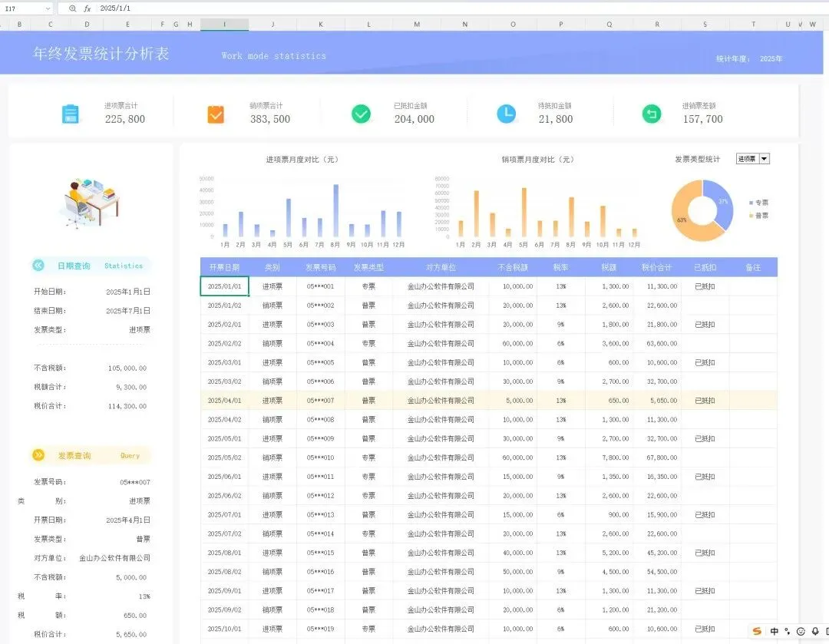The height and width of the screenshot is (644, 829).
Task: Click the fx insert function icon
Action: pyautogui.click(x=88, y=8)
